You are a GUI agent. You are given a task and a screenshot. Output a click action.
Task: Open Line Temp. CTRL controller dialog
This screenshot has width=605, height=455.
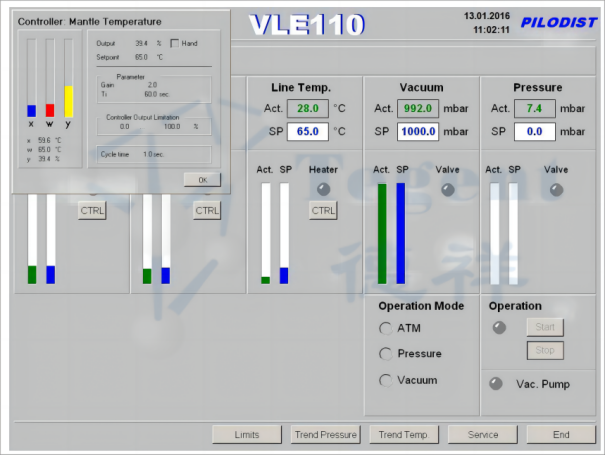pyautogui.click(x=323, y=210)
